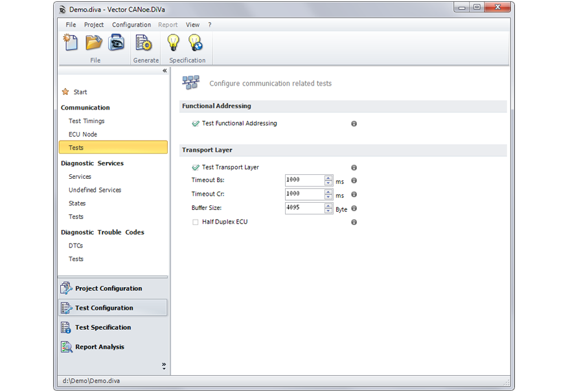Screen dimensions: 570x392
Task: Select Tests under Diagnostic Services
Action: [x=76, y=217]
